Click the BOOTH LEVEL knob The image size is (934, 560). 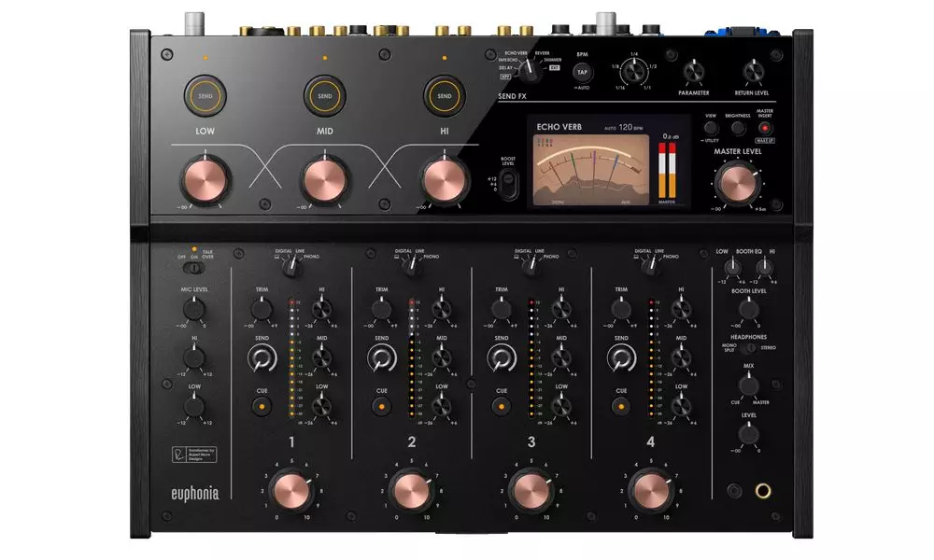(x=749, y=310)
